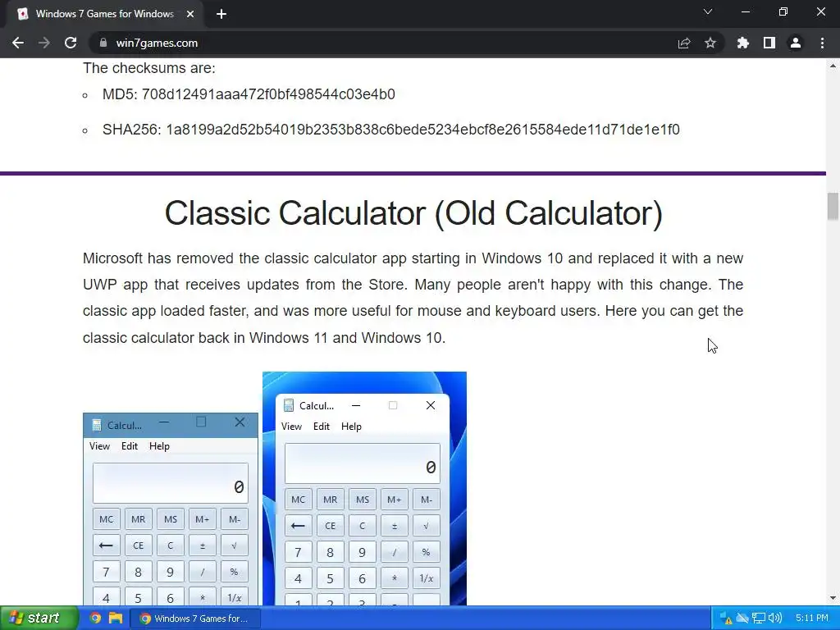Image resolution: width=840 pixels, height=630 pixels.
Task: Expand the tab search chevron
Action: (x=708, y=11)
